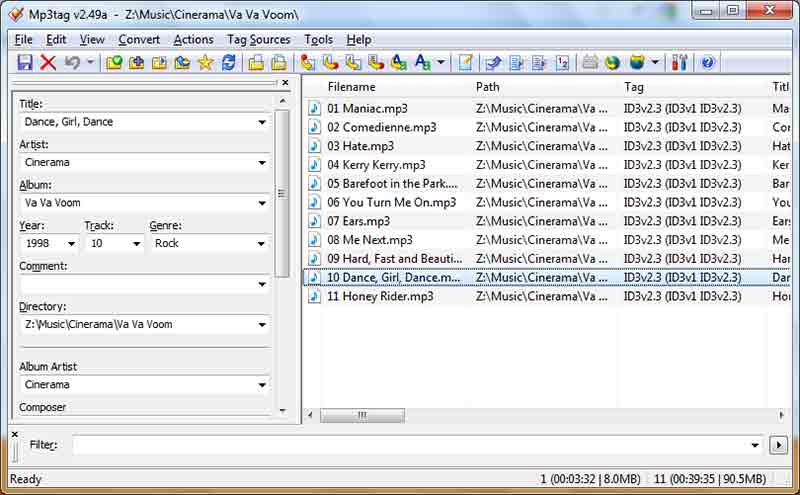Open the Tag Sources menu
This screenshot has width=800, height=495.
[259, 39]
